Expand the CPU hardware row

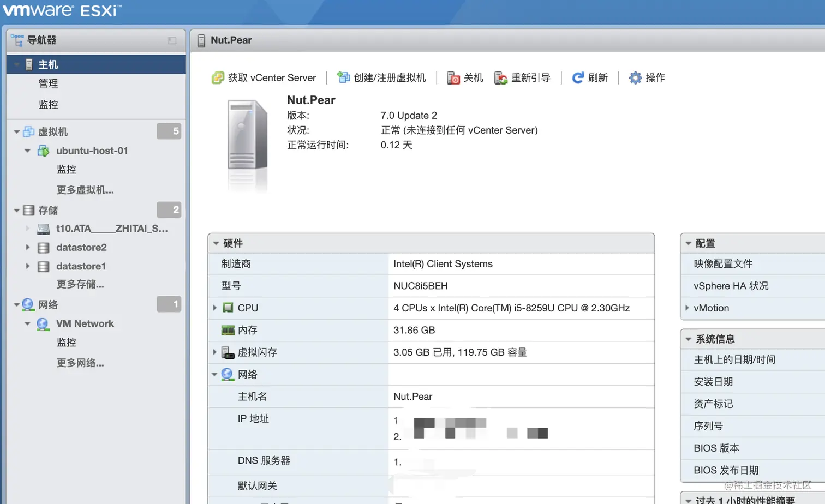[214, 308]
